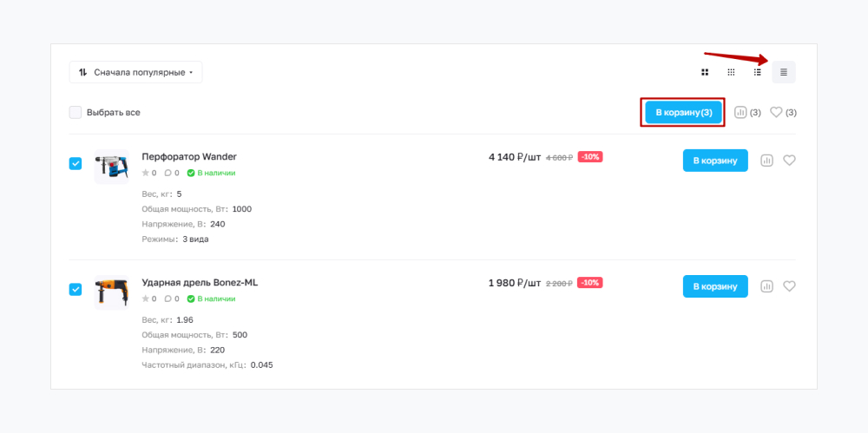Add Перфоратор Wander to cart
Image resolution: width=868 pixels, height=433 pixels.
tap(715, 161)
